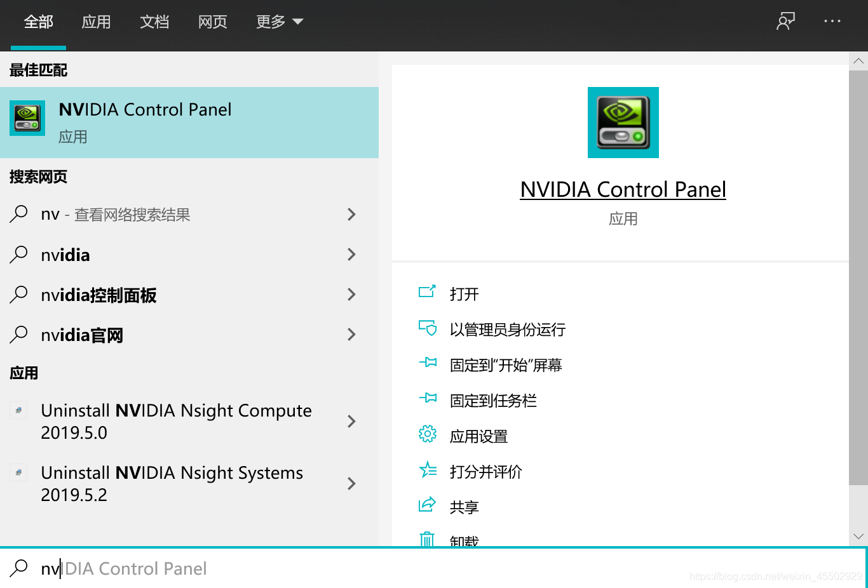Click the search input field with 'nv'
Viewport: 868px width, 588px height.
click(x=433, y=568)
